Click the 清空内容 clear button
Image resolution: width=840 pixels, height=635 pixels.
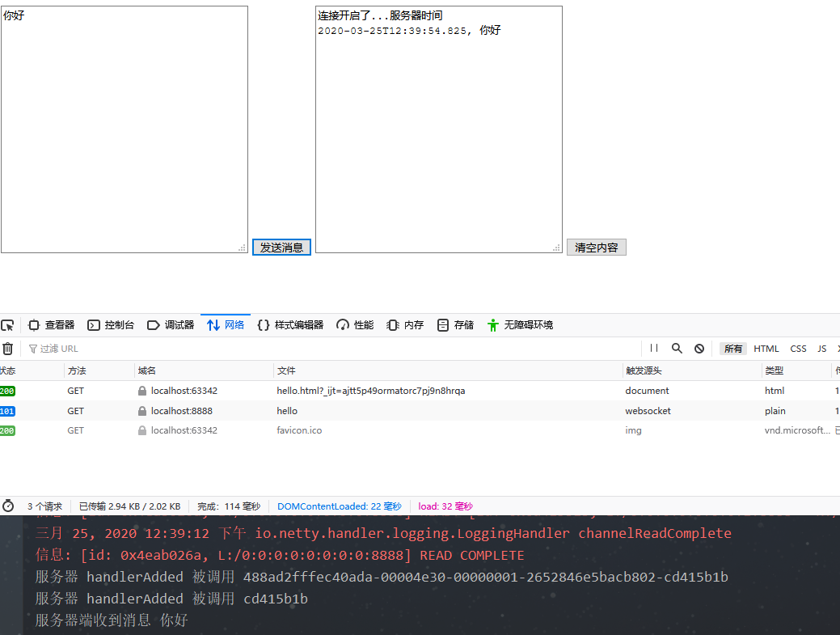click(597, 248)
